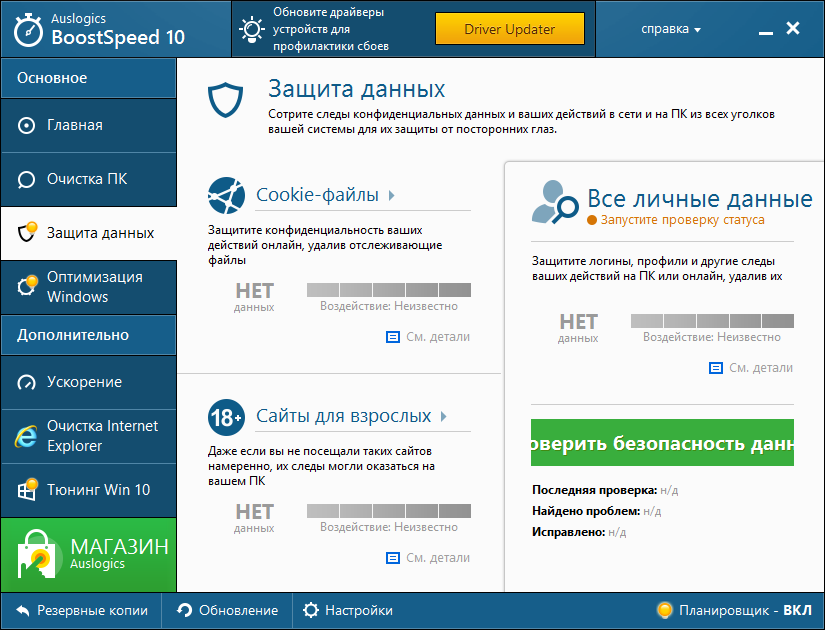This screenshot has height=630, width=825.
Task: Click the Резервные копии icon in bottom bar
Action: [22, 611]
